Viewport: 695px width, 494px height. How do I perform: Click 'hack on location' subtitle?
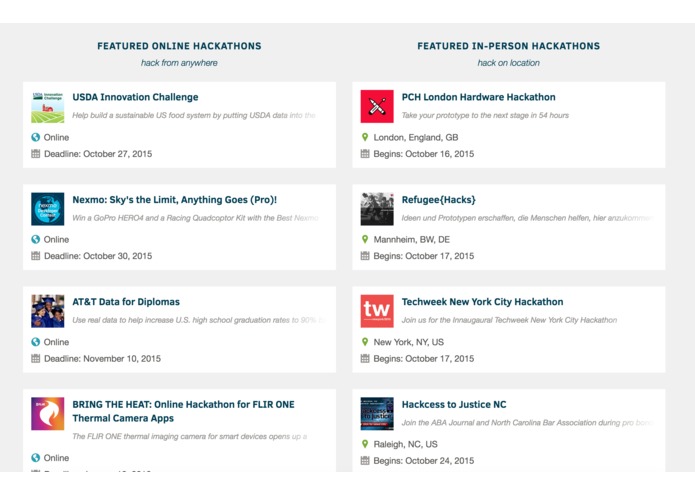tap(508, 63)
